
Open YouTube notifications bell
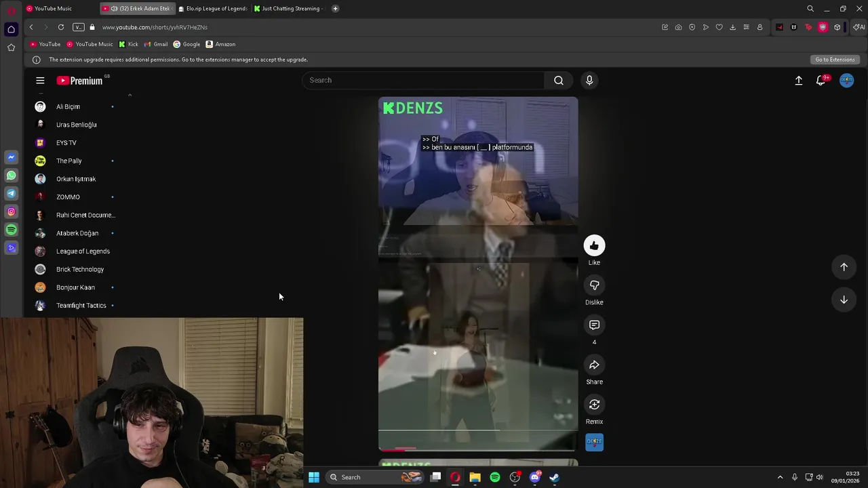(x=821, y=80)
